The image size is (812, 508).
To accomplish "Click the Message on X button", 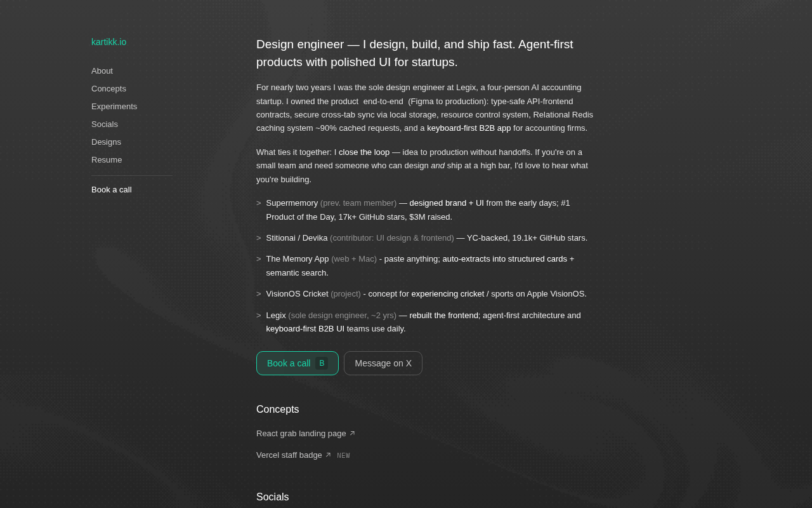I will 383,363.
